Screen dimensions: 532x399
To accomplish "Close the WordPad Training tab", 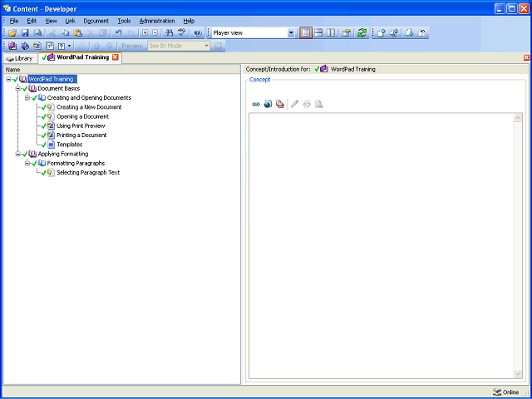I will coord(115,57).
